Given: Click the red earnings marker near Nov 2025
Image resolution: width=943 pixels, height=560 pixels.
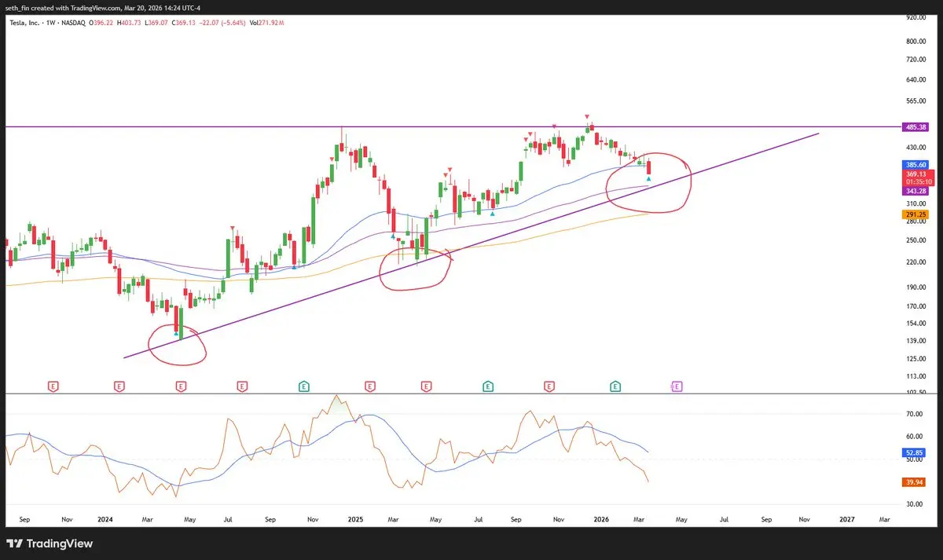Looking at the screenshot, I should coord(549,386).
